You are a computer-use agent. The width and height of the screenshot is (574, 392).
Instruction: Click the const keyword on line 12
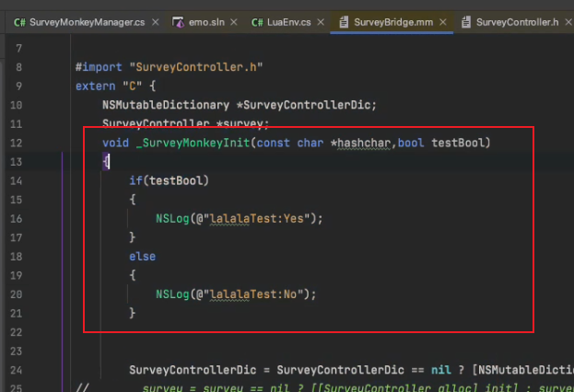(273, 143)
